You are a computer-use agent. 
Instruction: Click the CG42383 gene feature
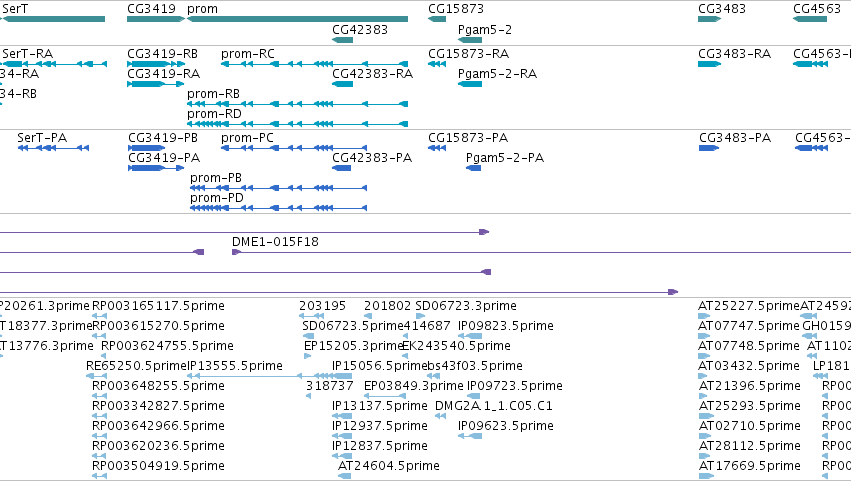(x=342, y=40)
